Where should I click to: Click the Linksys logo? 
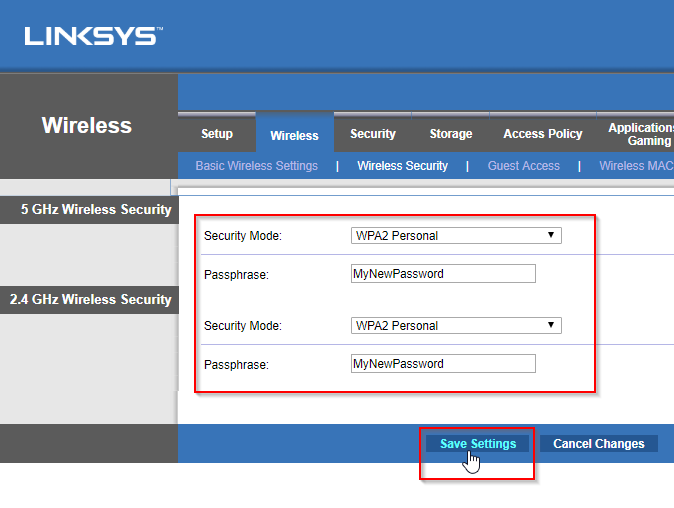93,36
